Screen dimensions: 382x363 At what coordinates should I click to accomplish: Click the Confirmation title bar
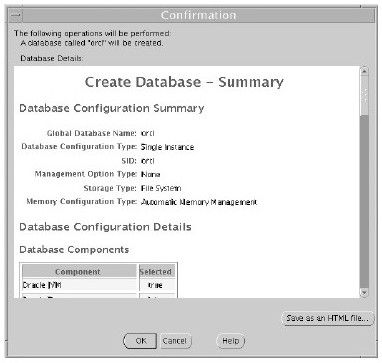(199, 15)
